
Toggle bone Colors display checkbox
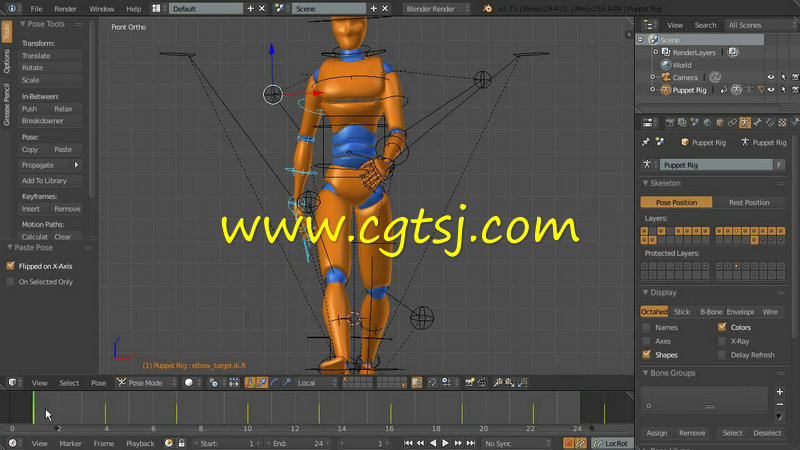[x=722, y=327]
